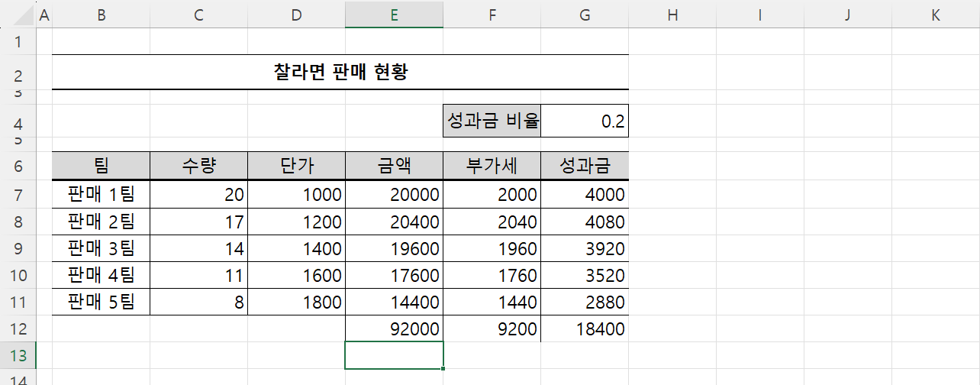This screenshot has height=385, width=980.
Task: Select unit price cell 1600
Action: [x=296, y=275]
